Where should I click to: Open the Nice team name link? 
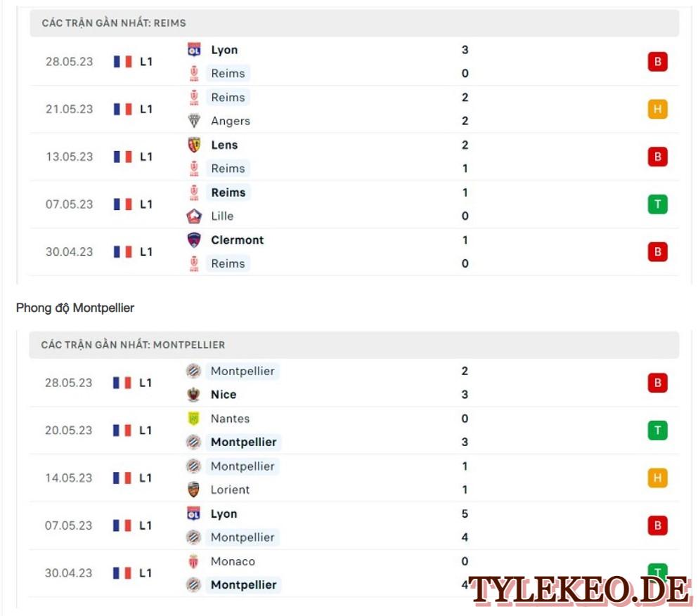[224, 394]
